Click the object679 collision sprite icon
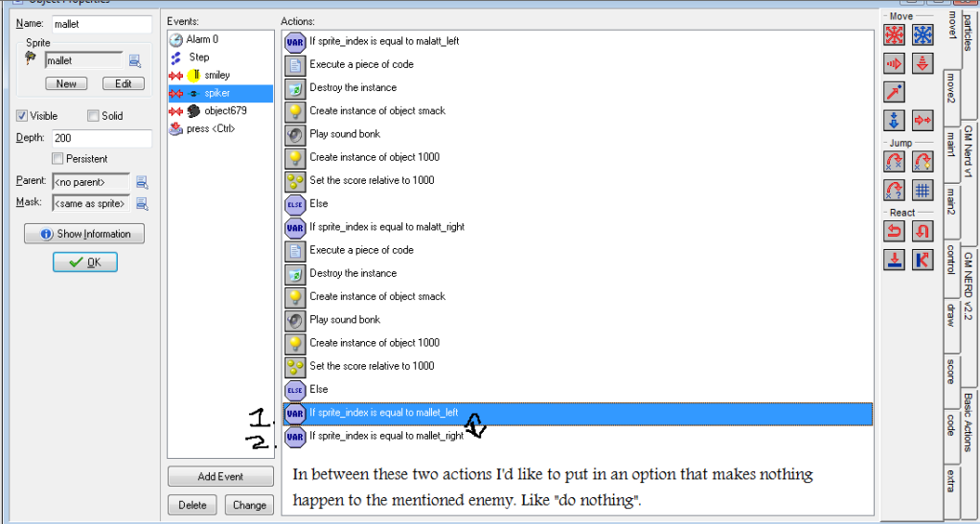 [194, 111]
